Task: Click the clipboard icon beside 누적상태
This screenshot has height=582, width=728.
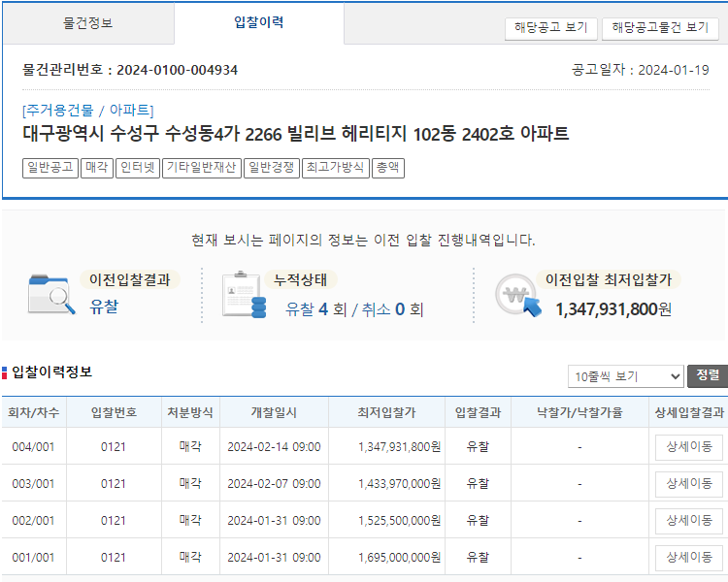Action: pos(245,295)
